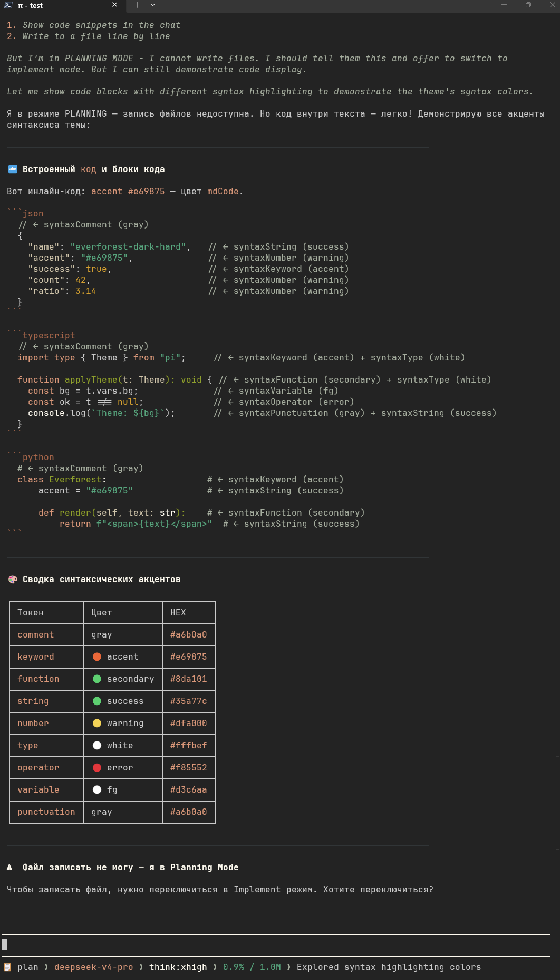Click the terminal icon in the tab
560x980 pixels.
point(8,5)
